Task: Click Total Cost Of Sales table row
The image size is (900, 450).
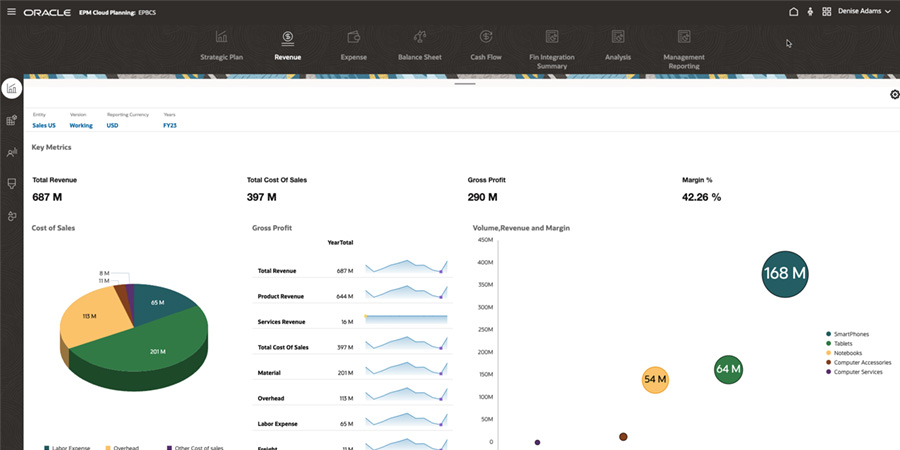Action: (x=352, y=343)
